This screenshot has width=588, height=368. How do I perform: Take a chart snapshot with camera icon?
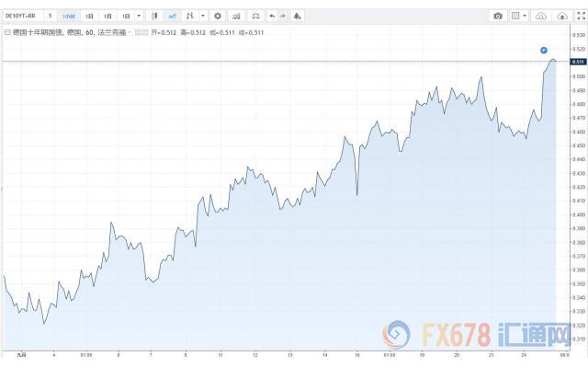[x=497, y=16]
